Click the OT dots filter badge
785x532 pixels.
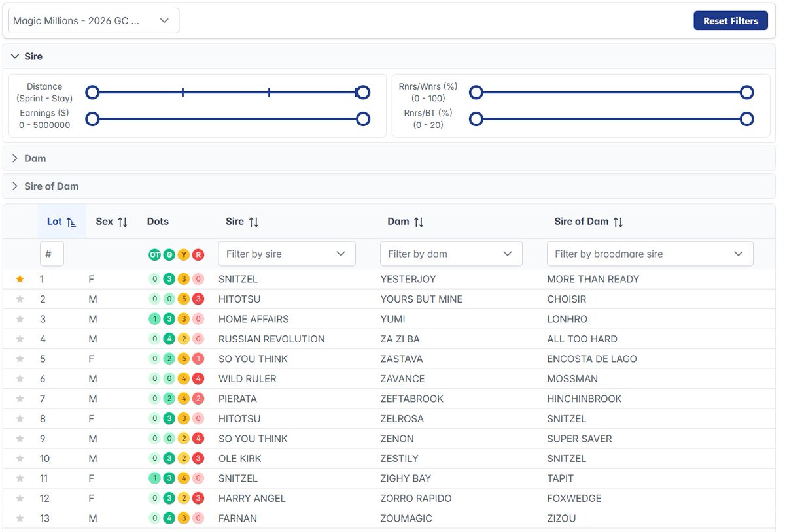point(154,255)
